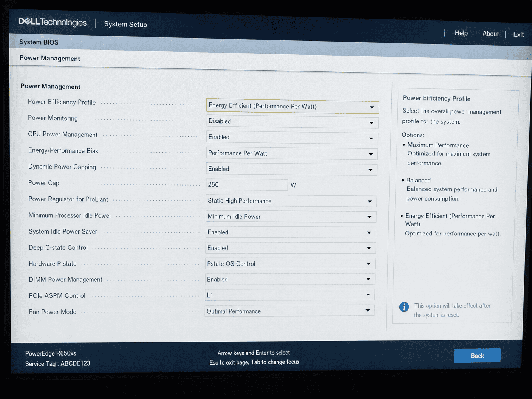Screen dimensions: 532x399
Task: Click the CPU Power Management label
Action: [63, 134]
